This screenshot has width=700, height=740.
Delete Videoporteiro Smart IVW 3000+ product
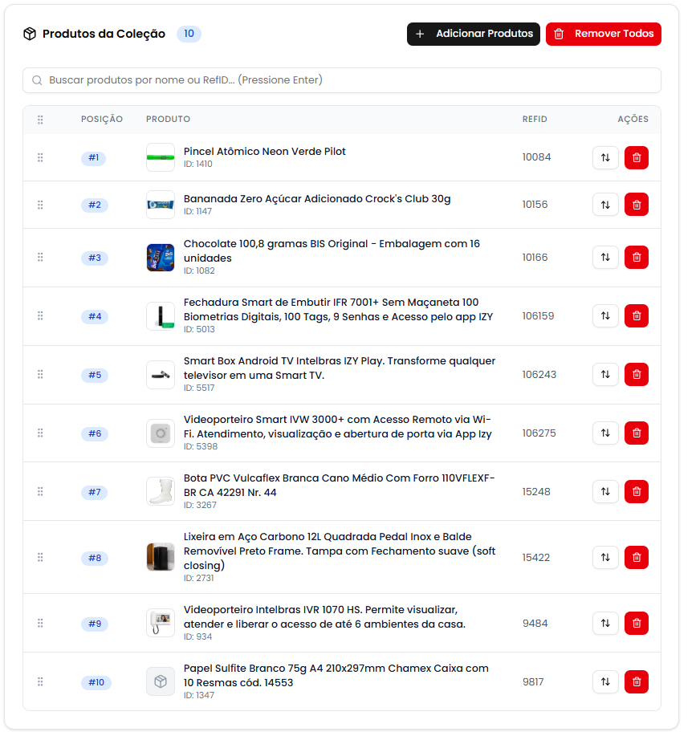636,433
